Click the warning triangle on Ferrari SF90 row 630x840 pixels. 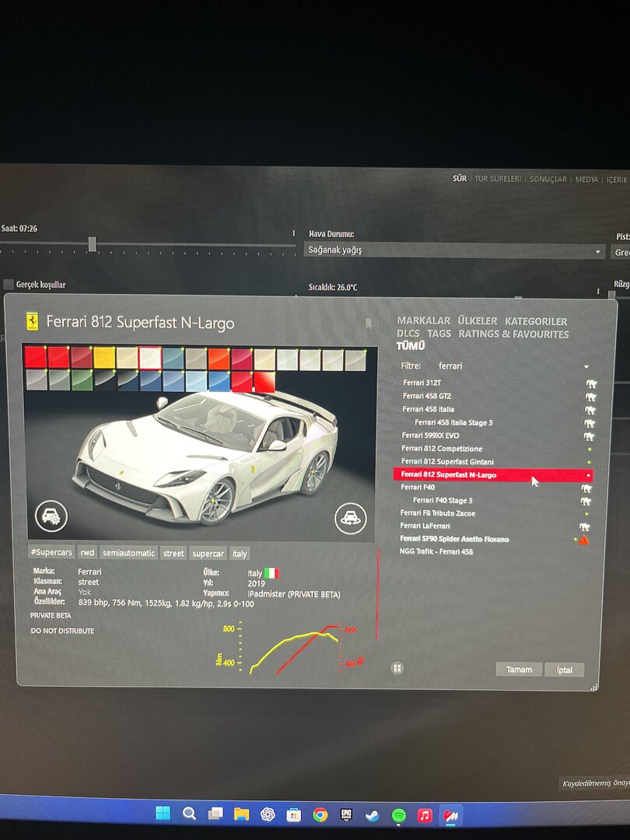click(x=583, y=540)
